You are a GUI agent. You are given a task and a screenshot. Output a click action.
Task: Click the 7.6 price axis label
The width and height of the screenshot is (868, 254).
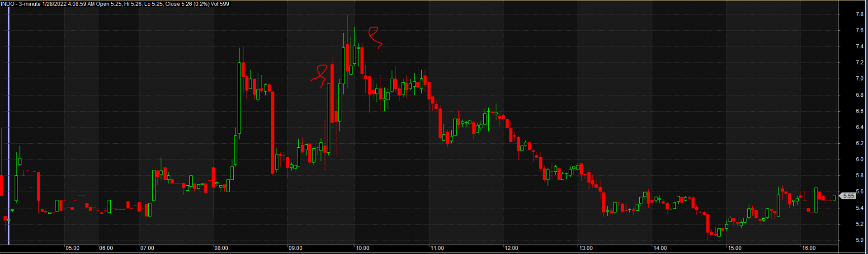click(x=859, y=31)
